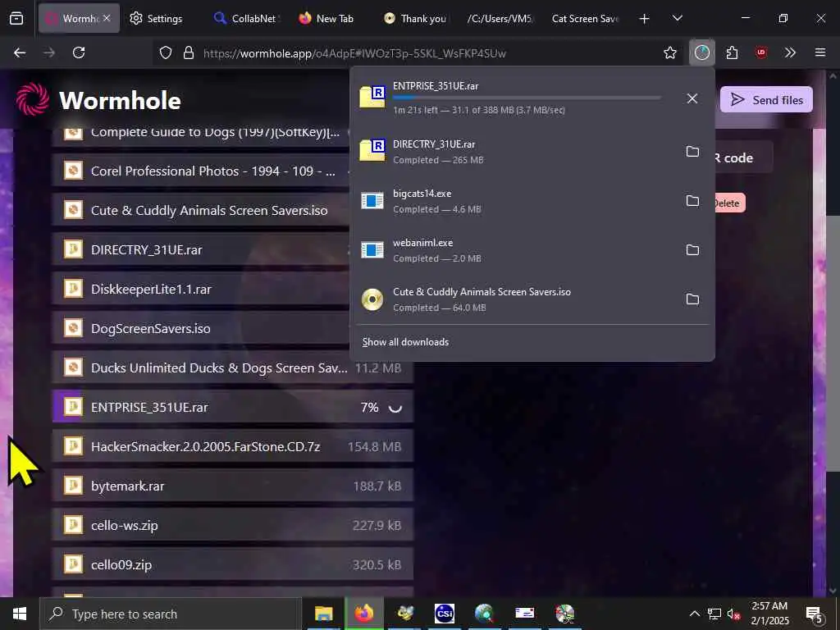Switch to the Cat Screen Saver tab
The width and height of the screenshot is (840, 630).
585,19
